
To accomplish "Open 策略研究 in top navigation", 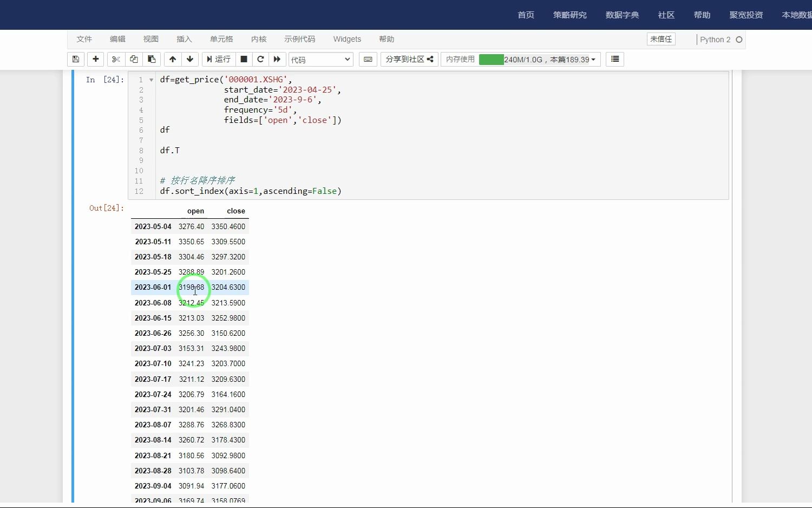I will pyautogui.click(x=569, y=15).
